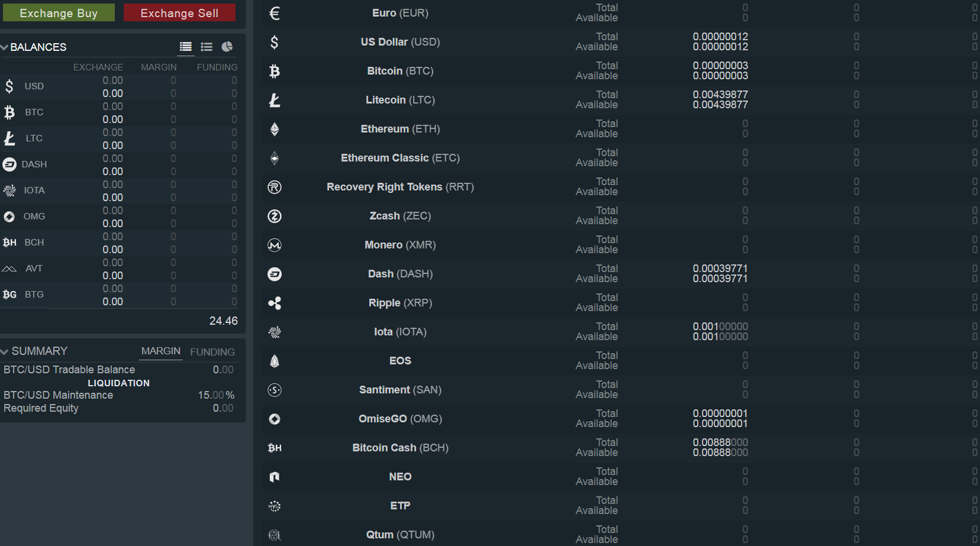This screenshot has width=980, height=546.
Task: Click the Exchange Sell button
Action: click(x=179, y=12)
